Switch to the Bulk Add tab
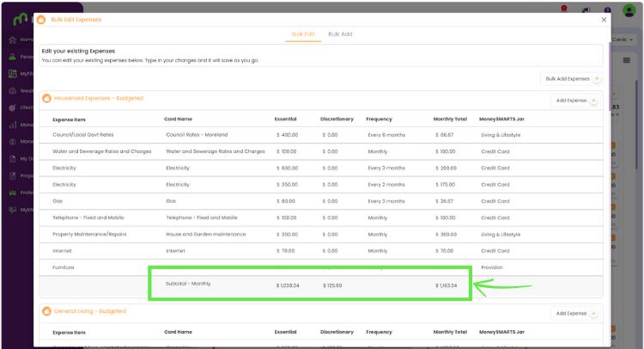644x349 pixels. [x=340, y=34]
